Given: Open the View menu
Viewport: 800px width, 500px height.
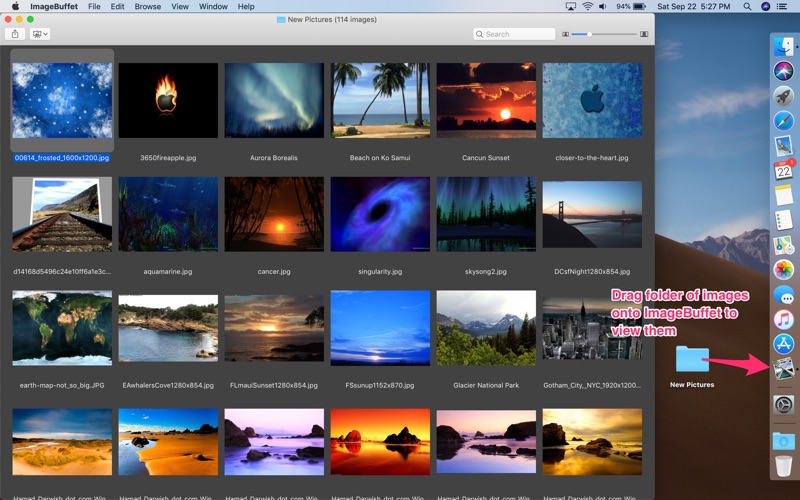Looking at the screenshot, I should click(180, 7).
